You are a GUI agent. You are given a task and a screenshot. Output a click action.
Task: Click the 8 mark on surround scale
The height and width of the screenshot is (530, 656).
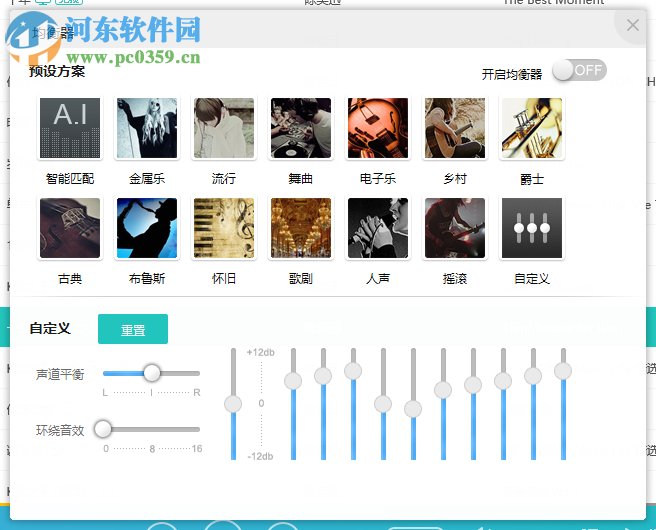point(152,449)
